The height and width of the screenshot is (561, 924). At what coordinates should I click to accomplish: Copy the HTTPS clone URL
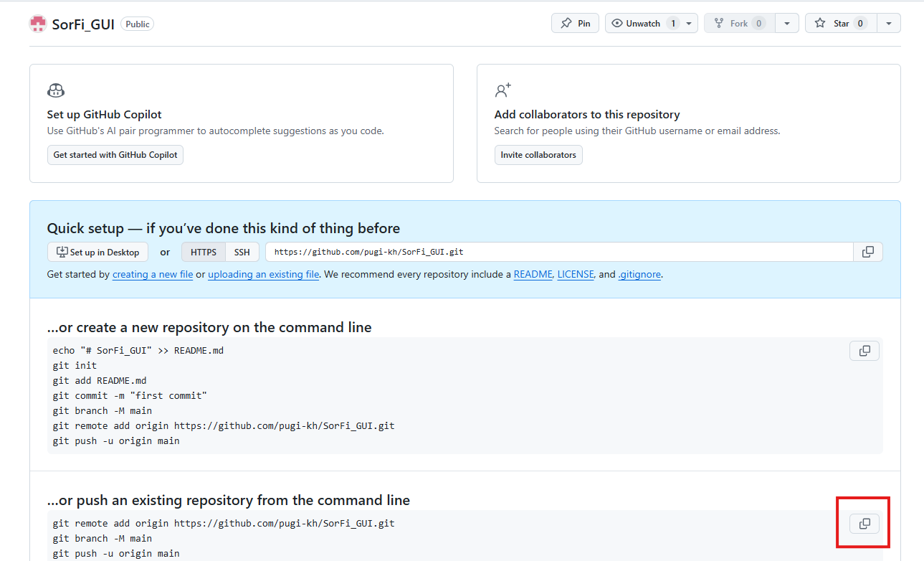point(868,252)
